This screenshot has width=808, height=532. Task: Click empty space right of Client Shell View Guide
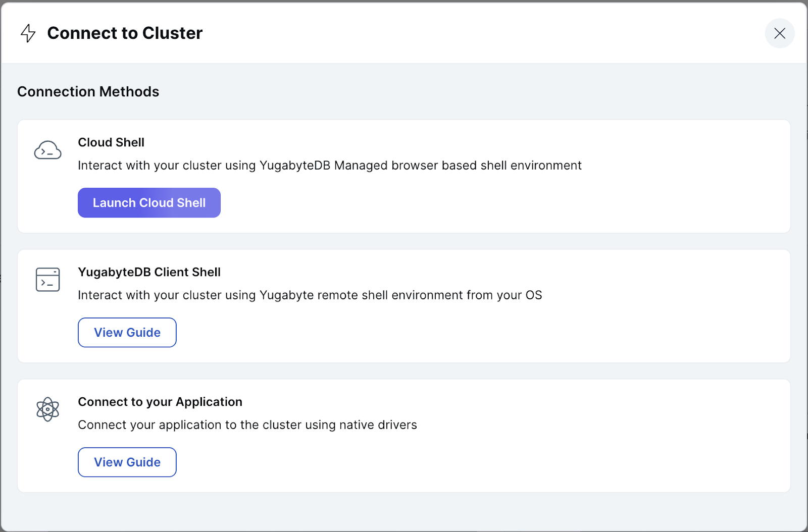(454, 333)
